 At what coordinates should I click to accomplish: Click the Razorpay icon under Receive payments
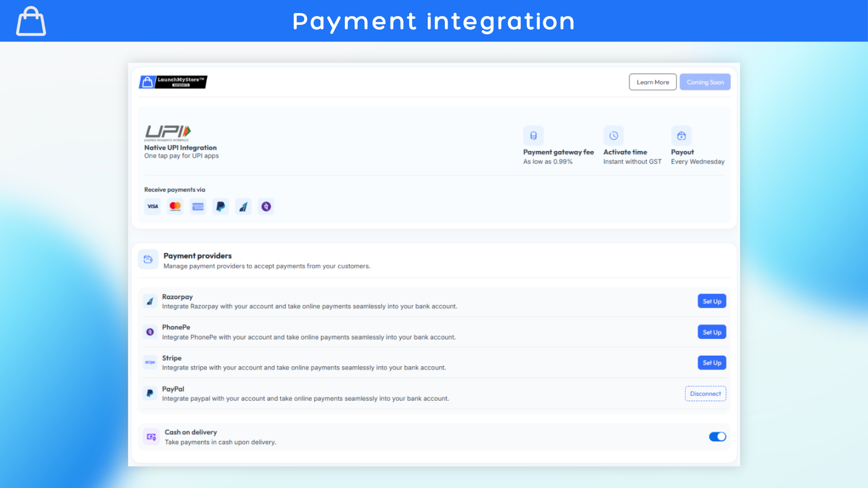243,206
